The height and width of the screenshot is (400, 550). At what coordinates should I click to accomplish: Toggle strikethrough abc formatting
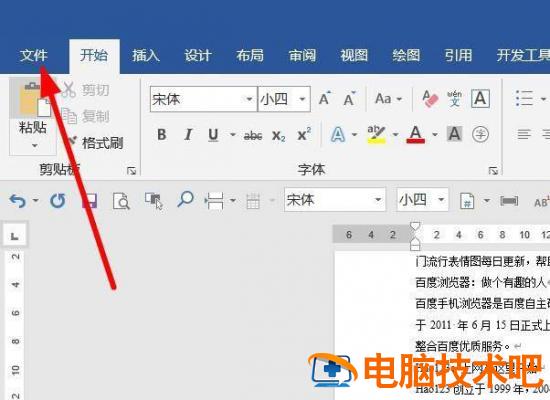pos(253,135)
